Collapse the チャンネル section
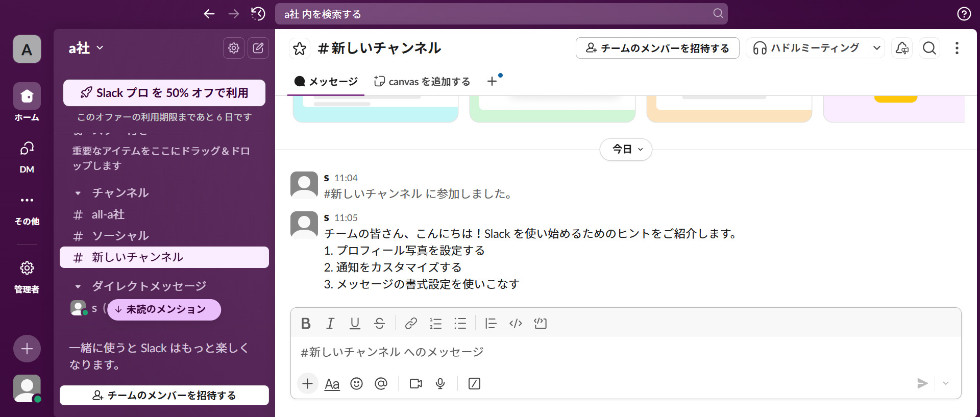Image resolution: width=980 pixels, height=417 pixels. pyautogui.click(x=78, y=193)
